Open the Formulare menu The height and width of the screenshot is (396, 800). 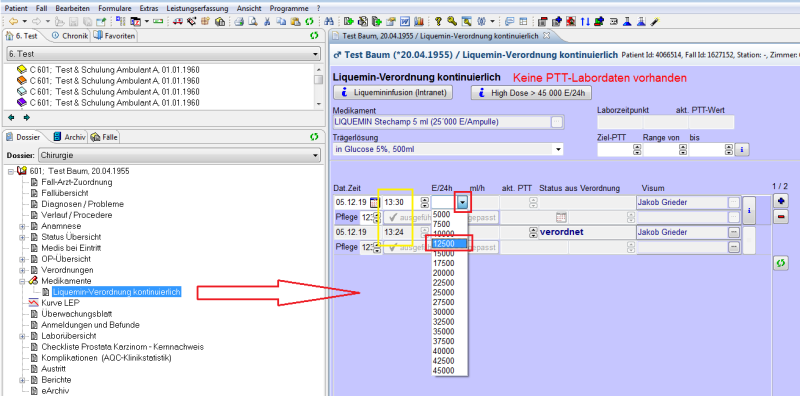coord(115,9)
